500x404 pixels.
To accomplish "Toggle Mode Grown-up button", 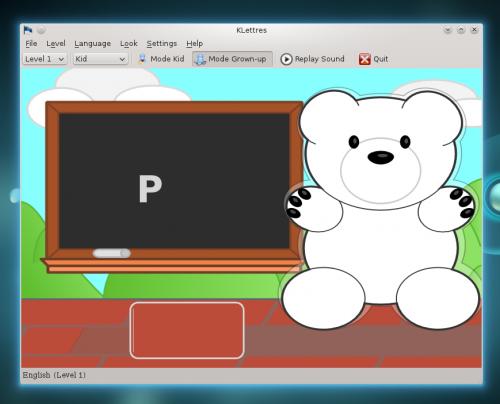I will (x=232, y=59).
